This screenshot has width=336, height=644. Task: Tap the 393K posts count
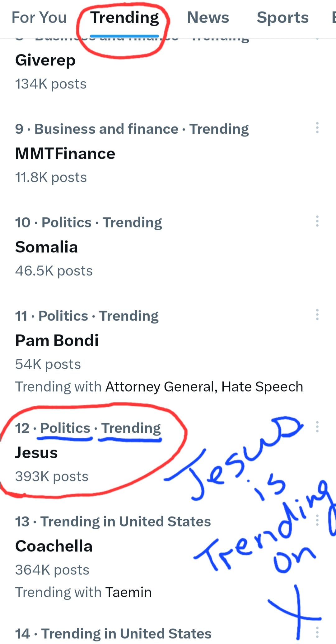coord(52,476)
